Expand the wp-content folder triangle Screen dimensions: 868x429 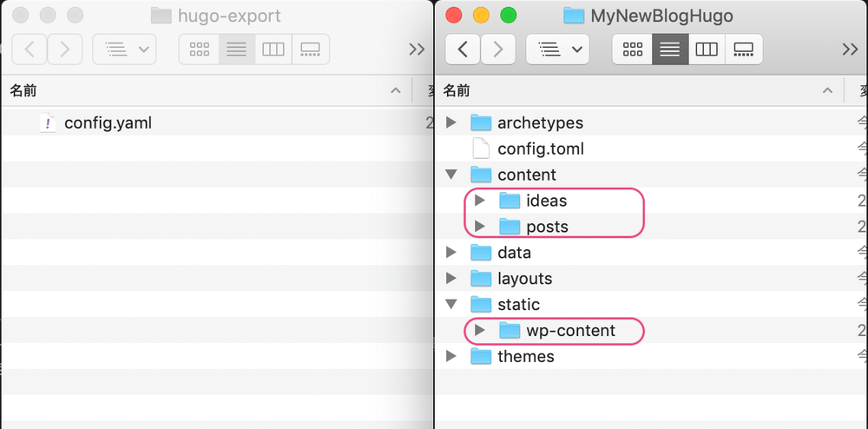click(x=478, y=331)
